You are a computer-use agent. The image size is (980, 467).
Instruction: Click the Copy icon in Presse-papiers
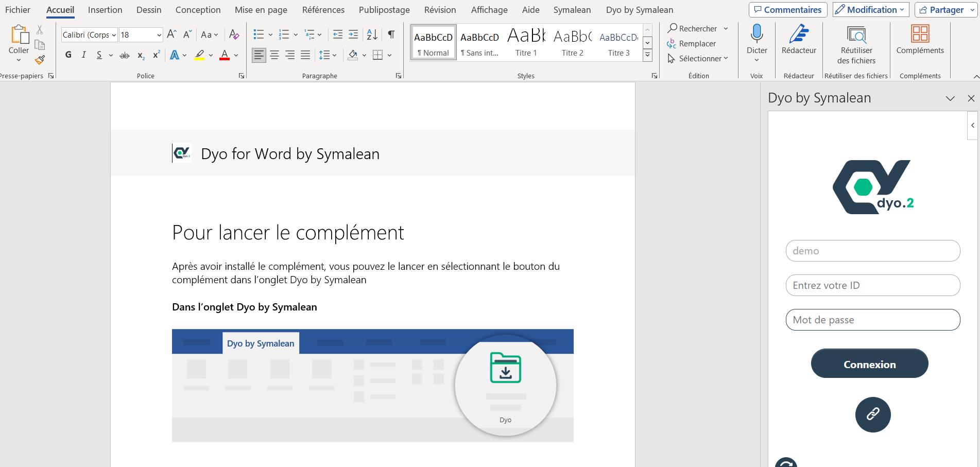click(40, 45)
